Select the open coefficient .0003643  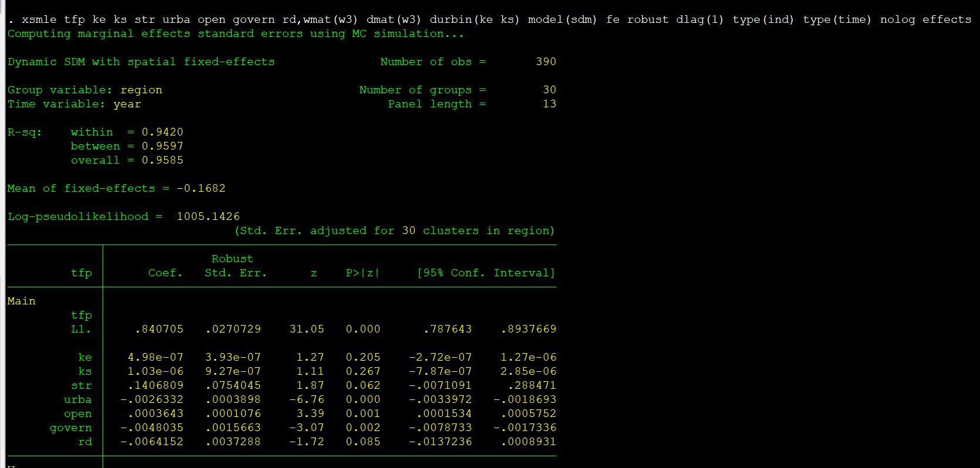coord(155,413)
